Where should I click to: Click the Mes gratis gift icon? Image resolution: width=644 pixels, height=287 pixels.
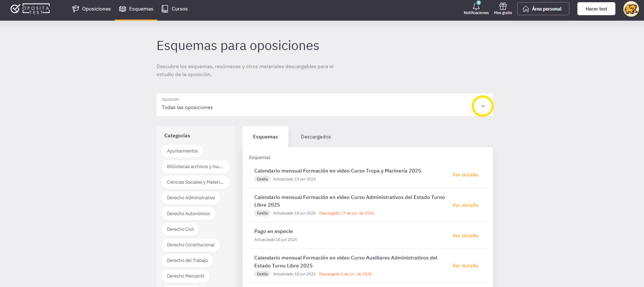(x=503, y=6)
